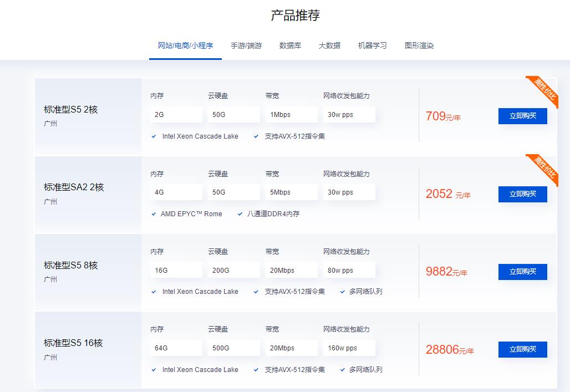Click the 标准型S5 16核 title
Viewport: 570px width, 392px height.
tap(73, 343)
